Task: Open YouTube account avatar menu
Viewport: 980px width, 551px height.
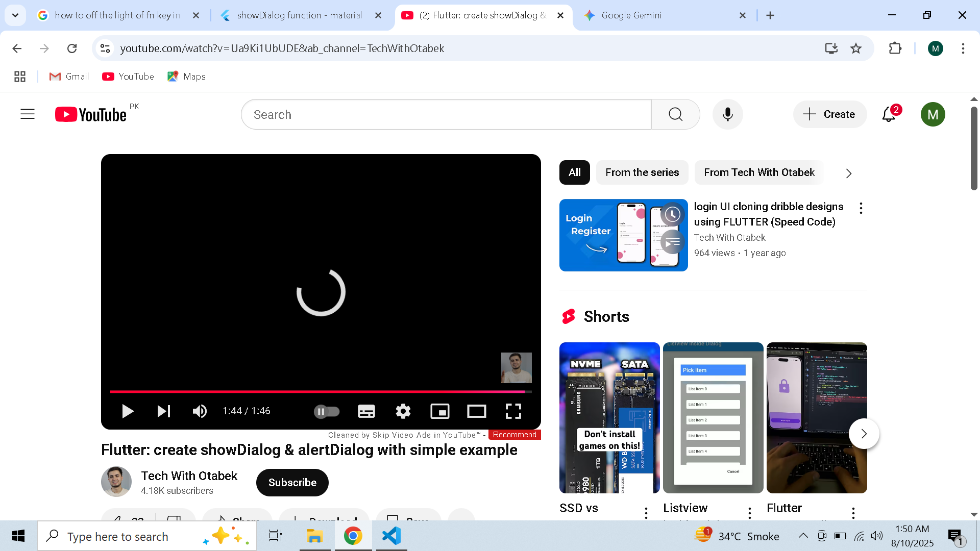Action: 933,114
